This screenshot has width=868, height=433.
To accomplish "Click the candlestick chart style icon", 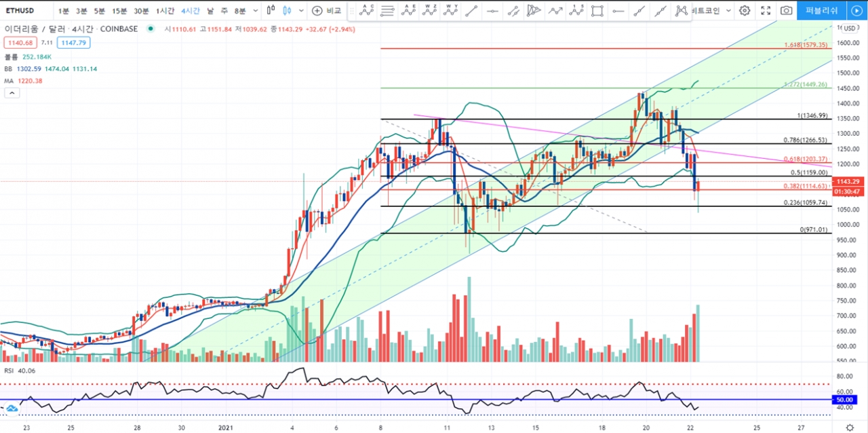I will [x=287, y=11].
